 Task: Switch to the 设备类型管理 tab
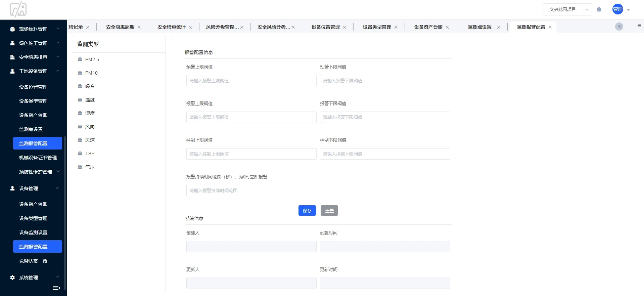(x=377, y=27)
